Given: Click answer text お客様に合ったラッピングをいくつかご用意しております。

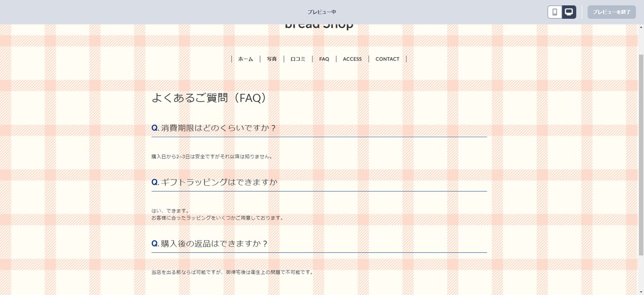Looking at the screenshot, I should pos(218,217).
